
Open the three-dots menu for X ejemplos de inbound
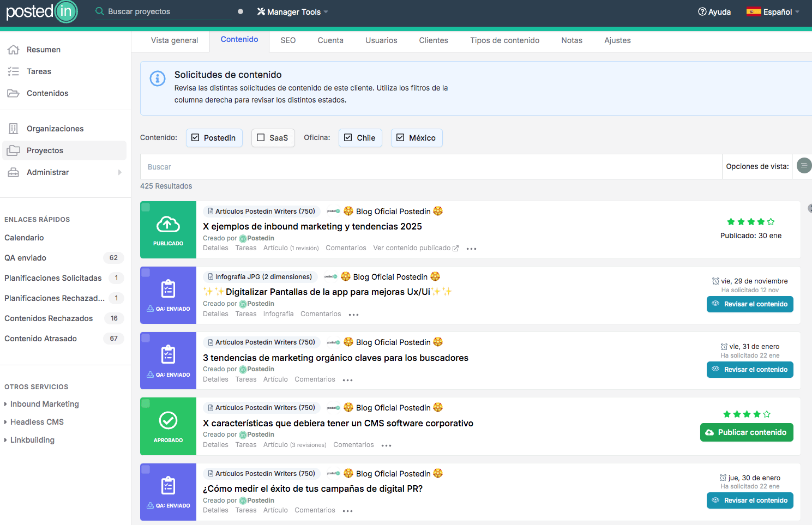point(472,249)
